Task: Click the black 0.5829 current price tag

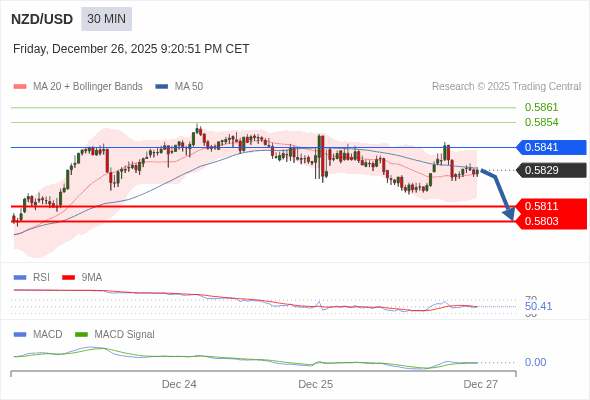Action: (551, 170)
